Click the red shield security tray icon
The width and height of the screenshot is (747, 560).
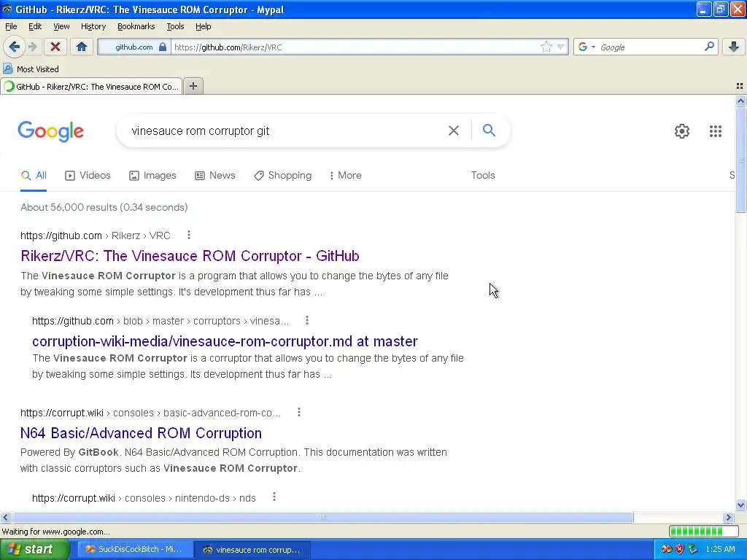point(679,549)
